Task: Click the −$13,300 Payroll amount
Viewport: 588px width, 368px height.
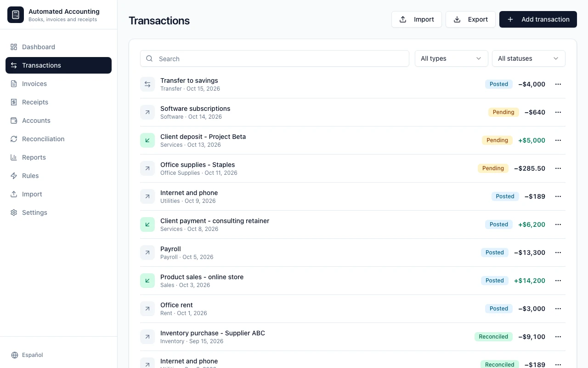Action: pos(530,253)
